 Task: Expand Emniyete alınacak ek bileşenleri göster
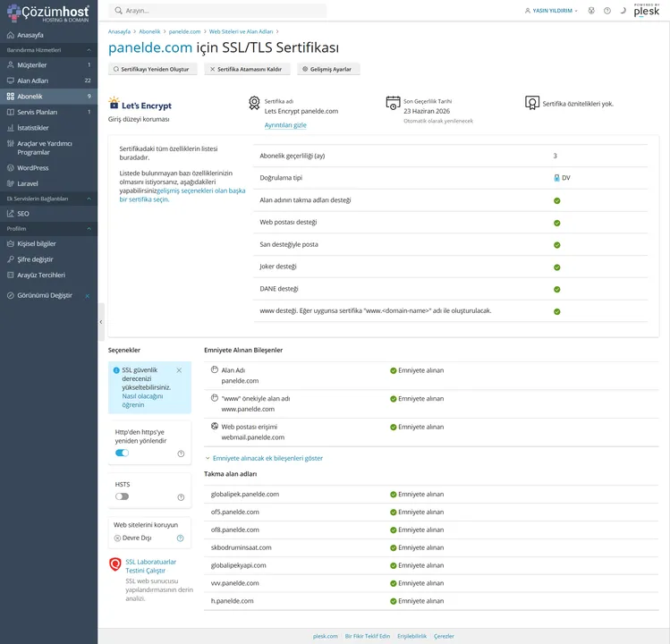(264, 458)
